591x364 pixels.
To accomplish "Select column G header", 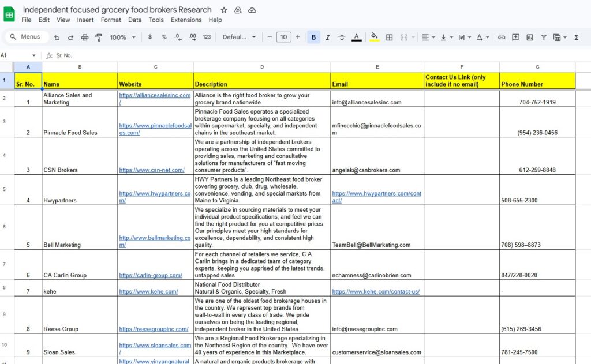I will [x=537, y=67].
